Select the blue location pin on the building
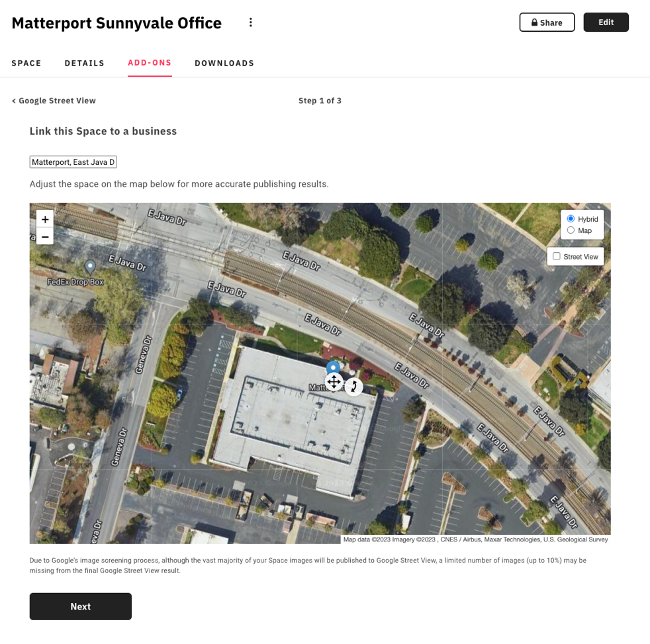 (x=333, y=367)
